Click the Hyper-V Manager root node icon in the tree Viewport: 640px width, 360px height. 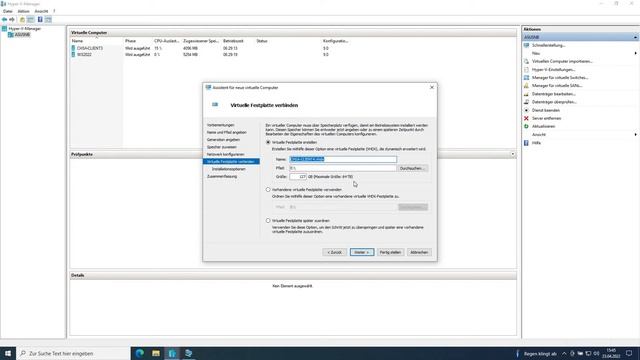click(4, 29)
